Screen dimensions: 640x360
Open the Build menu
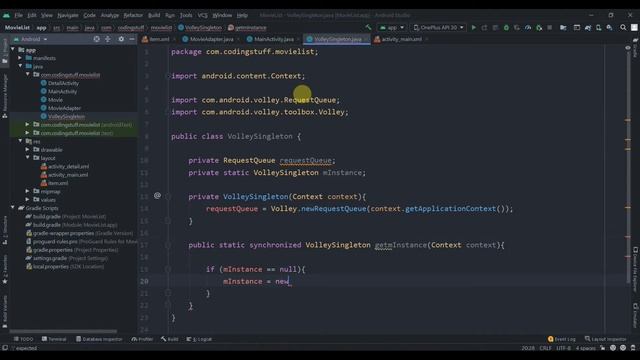point(154,15)
